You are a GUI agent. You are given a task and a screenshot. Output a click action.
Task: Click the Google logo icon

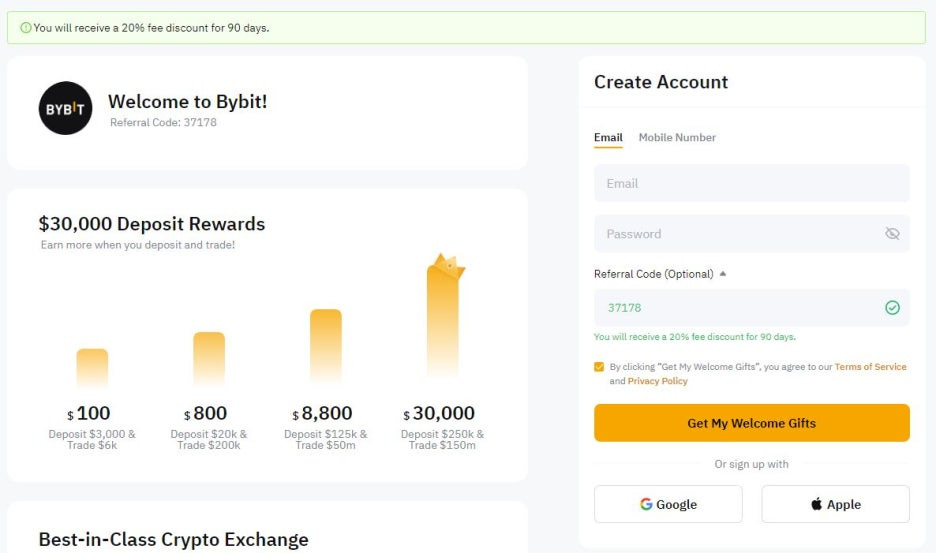(x=646, y=504)
